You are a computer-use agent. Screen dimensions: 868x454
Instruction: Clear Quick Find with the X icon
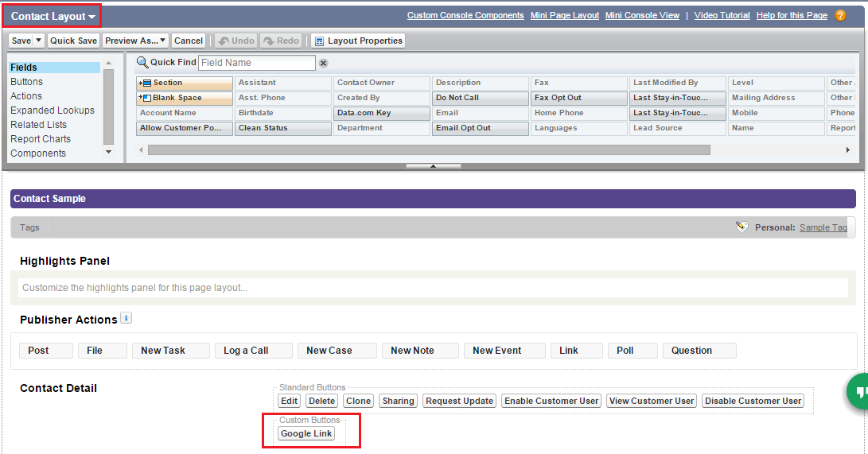(324, 64)
